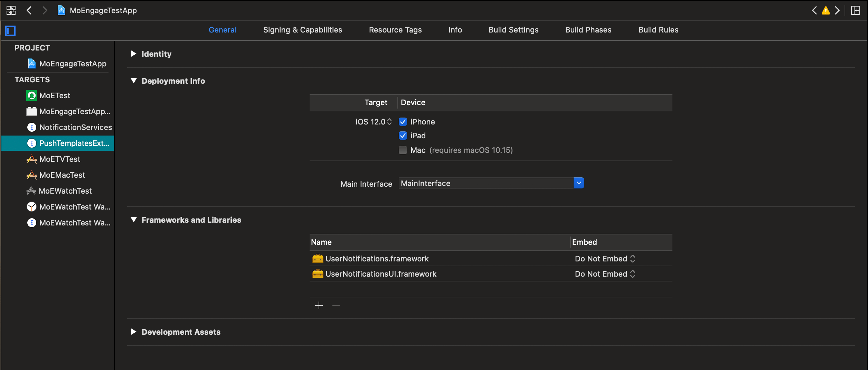Image resolution: width=868 pixels, height=370 pixels.
Task: Click the UserNotificationsUI.framework toolbox icon
Action: [318, 274]
